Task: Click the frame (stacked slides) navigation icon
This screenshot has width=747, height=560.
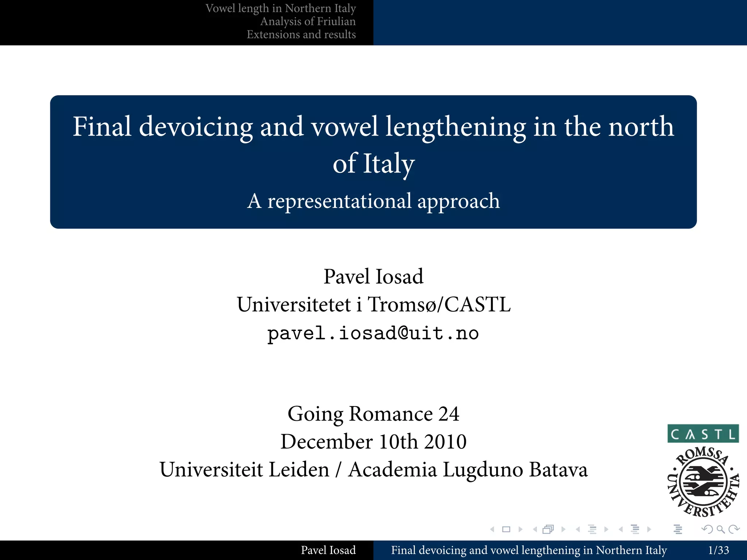Action: pos(548,529)
